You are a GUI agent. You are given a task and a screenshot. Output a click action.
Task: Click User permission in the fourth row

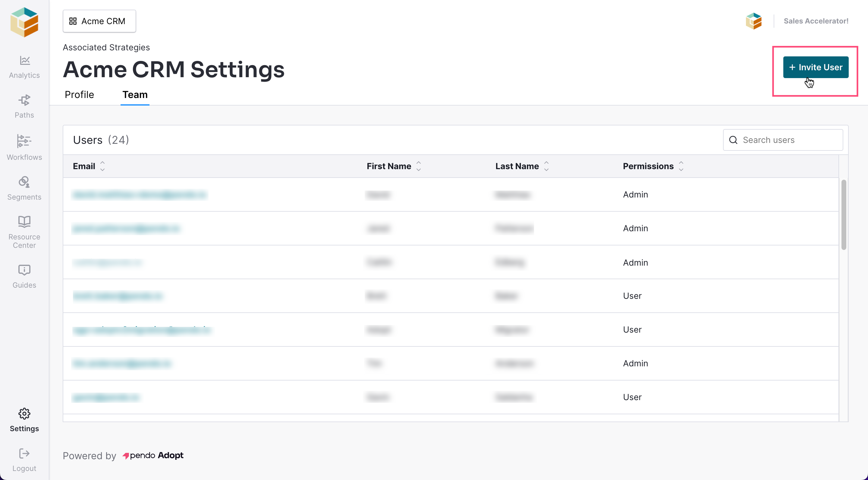632,296
